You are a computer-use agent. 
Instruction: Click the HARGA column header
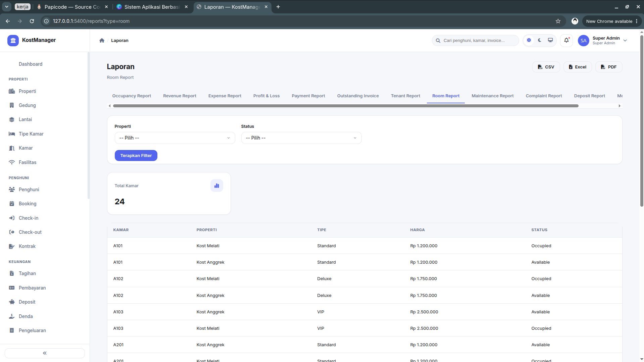(417, 230)
